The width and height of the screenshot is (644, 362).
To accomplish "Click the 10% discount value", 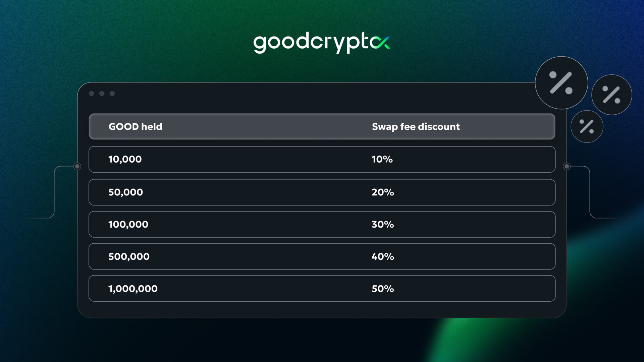I will [382, 159].
